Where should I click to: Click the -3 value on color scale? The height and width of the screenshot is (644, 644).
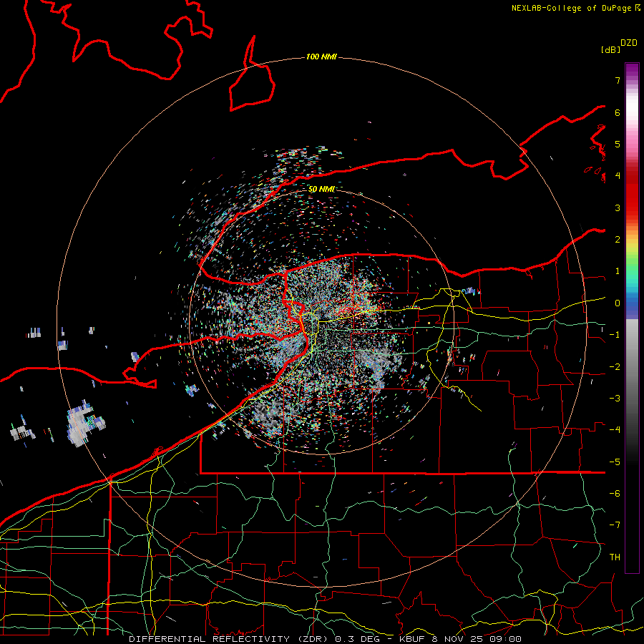(615, 399)
